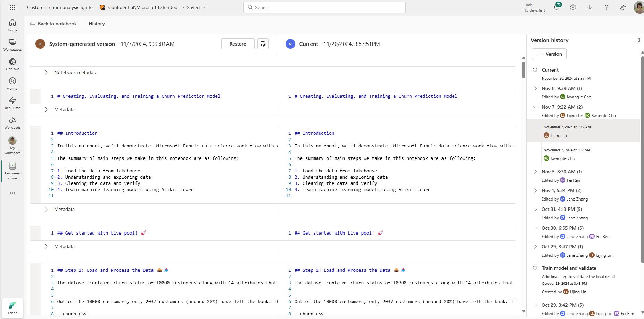Image resolution: width=644 pixels, height=319 pixels.
Task: Open the History tab
Action: [x=97, y=24]
